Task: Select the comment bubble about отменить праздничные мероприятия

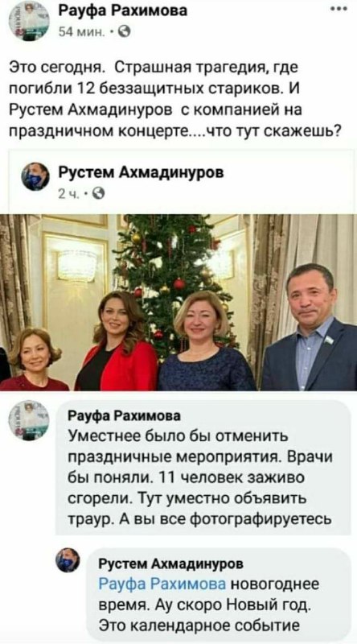Action: 203,469
